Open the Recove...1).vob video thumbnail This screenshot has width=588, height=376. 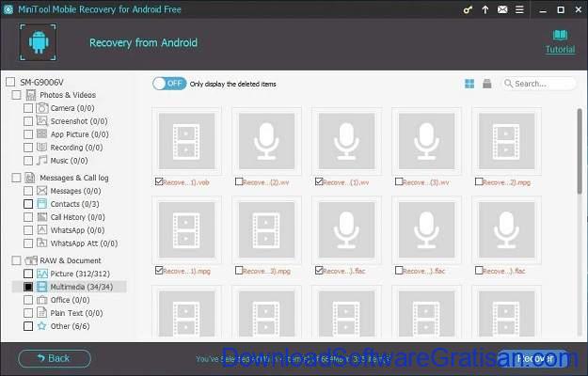click(186, 142)
